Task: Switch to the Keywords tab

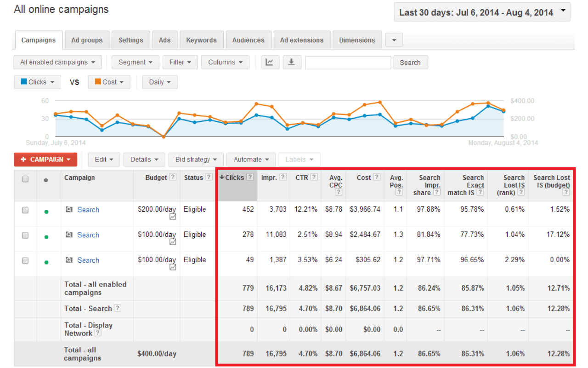Action: point(201,40)
